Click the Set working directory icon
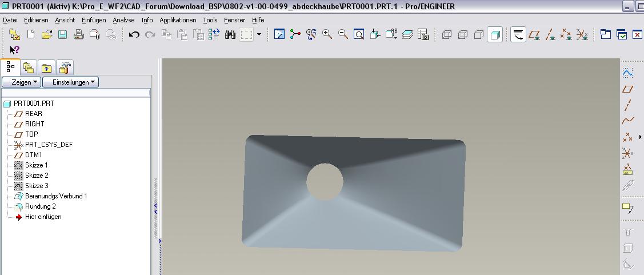 tap(14, 35)
